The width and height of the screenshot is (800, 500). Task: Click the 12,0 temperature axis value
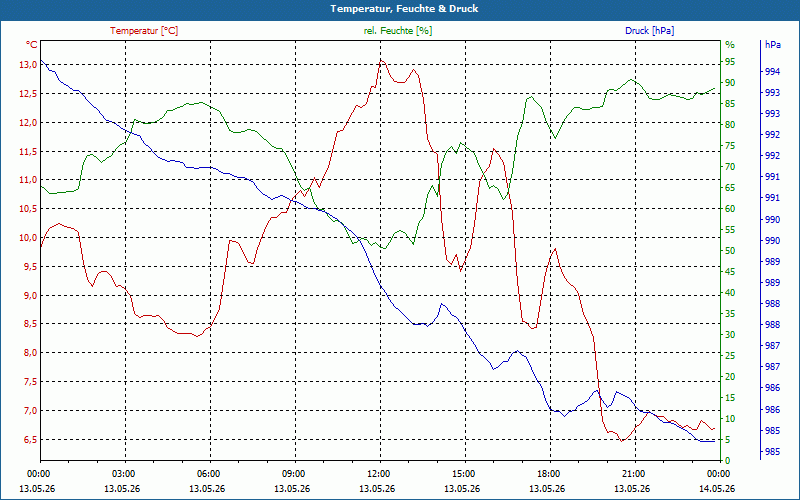click(28, 122)
